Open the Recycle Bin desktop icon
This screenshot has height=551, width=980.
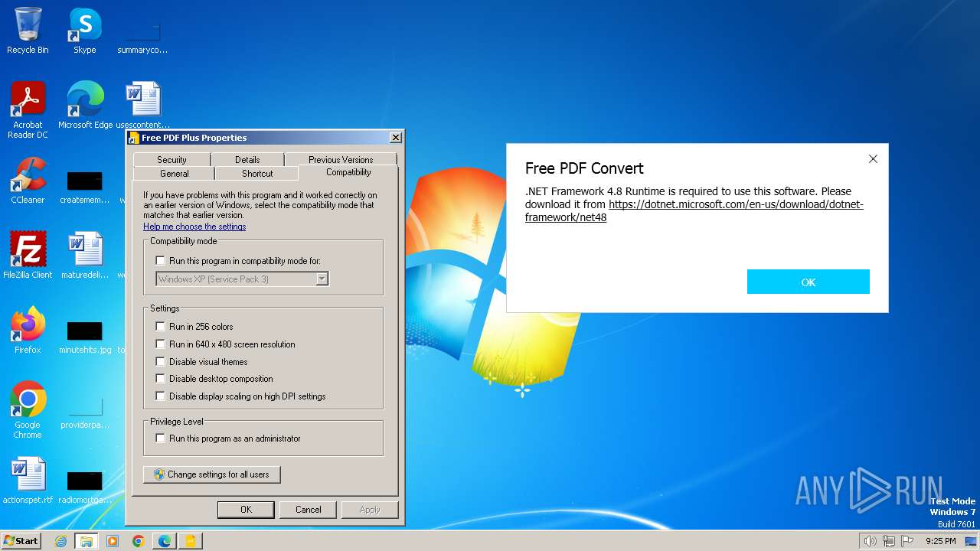(28, 31)
